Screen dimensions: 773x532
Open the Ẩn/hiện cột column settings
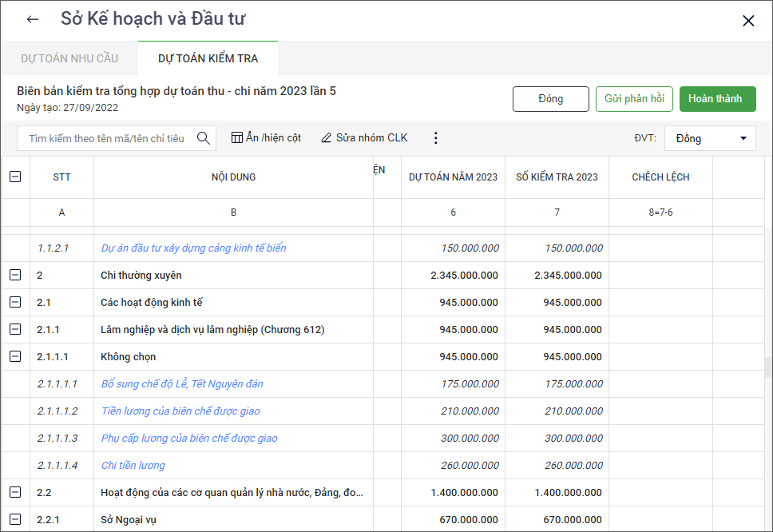(266, 138)
